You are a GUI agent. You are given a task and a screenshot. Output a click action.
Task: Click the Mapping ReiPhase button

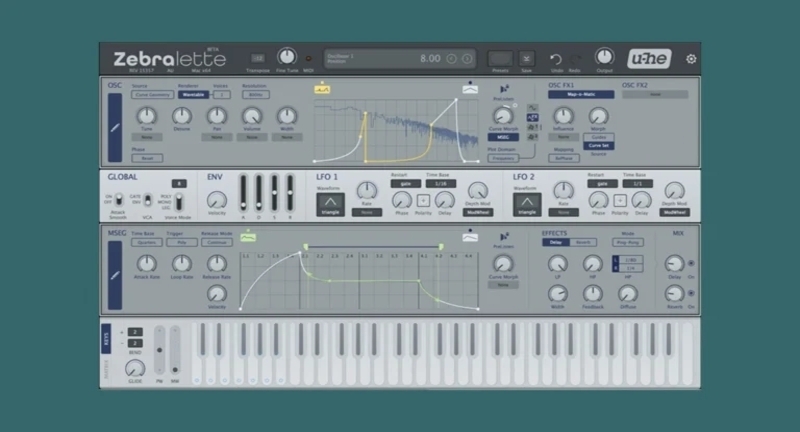[564, 158]
